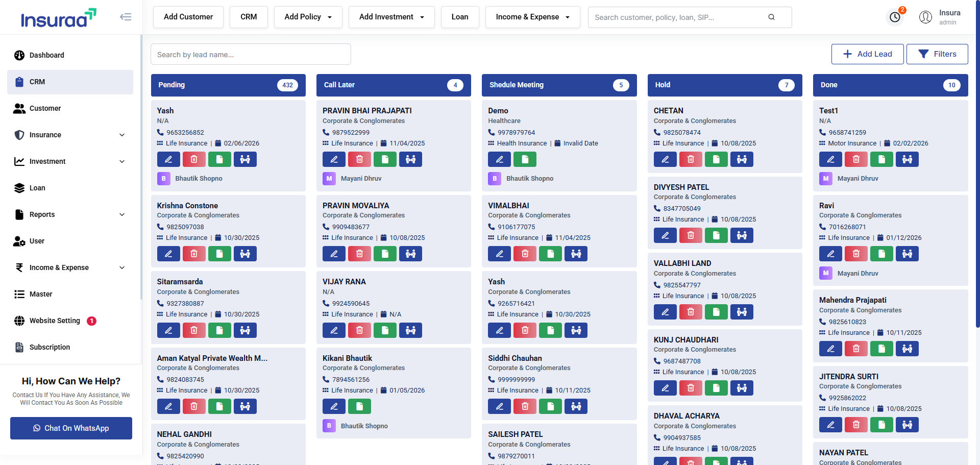The width and height of the screenshot is (980, 465).
Task: Click meeting icon for Aman Katyal lead
Action: [x=245, y=406]
